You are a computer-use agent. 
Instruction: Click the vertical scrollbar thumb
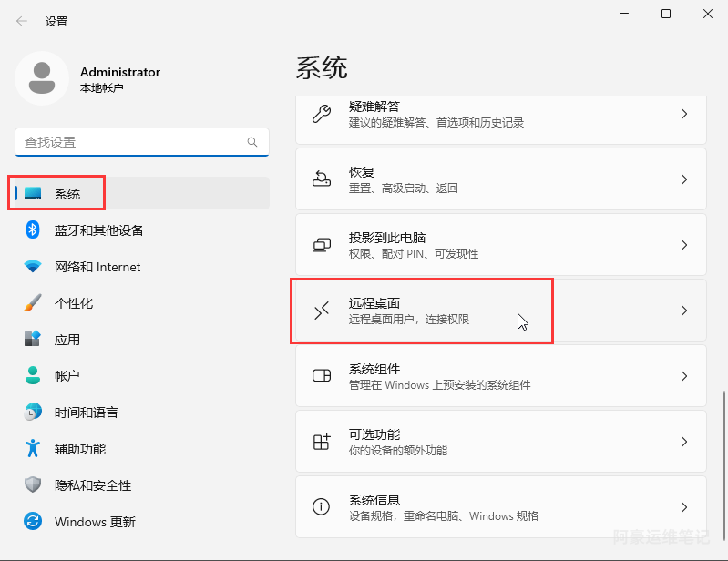(x=723, y=466)
